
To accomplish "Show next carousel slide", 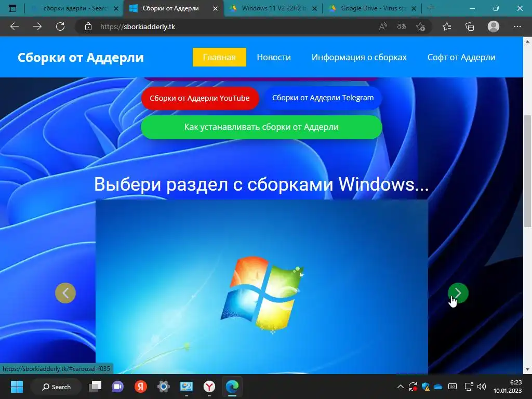I will 458,293.
